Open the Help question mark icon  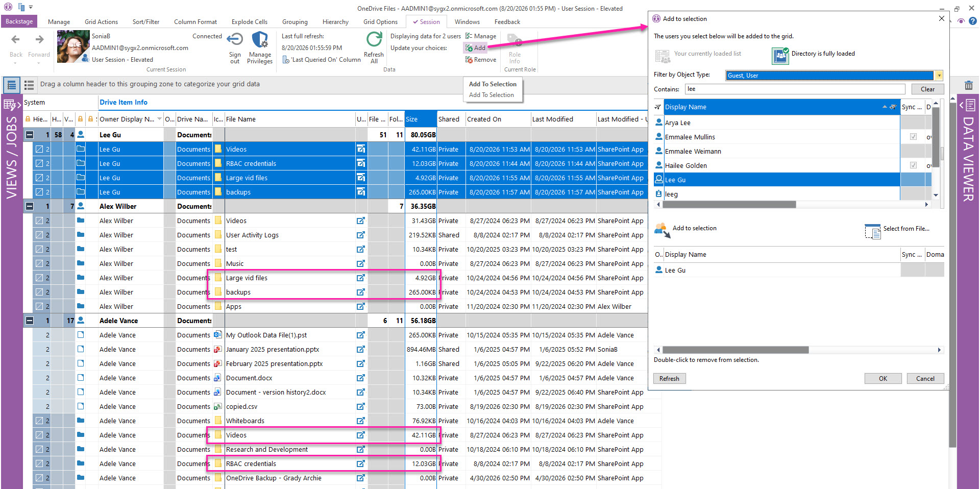[973, 21]
